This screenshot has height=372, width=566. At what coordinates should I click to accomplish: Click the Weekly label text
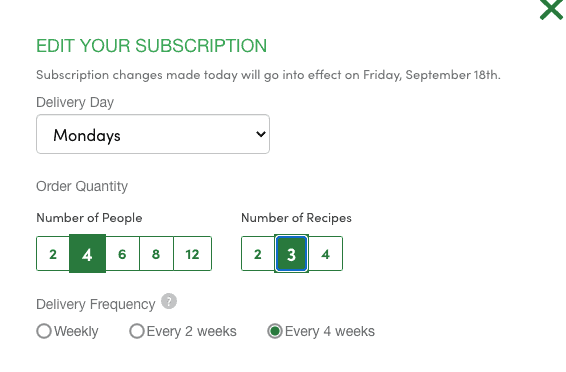point(76,331)
